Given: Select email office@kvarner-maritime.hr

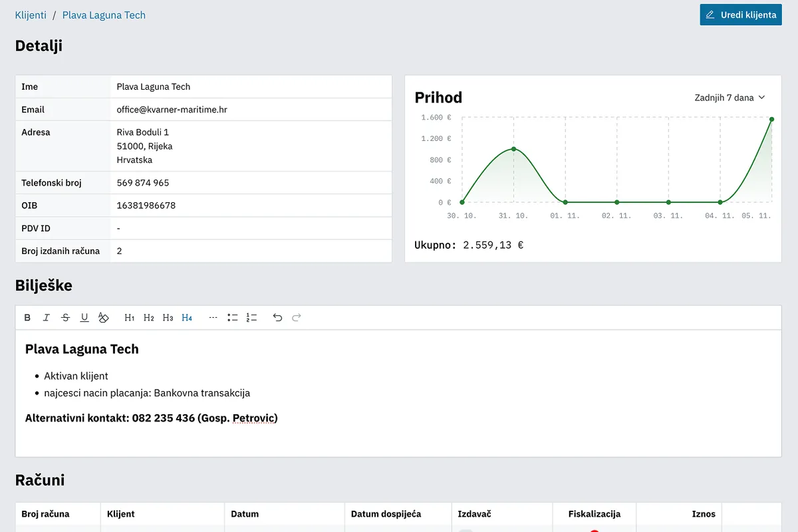Looking at the screenshot, I should 172,110.
